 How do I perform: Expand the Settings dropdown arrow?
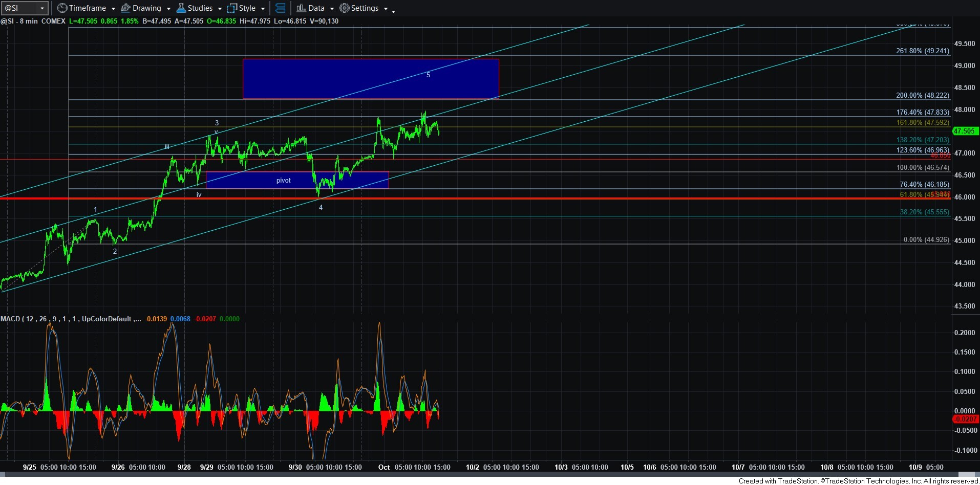tap(386, 9)
